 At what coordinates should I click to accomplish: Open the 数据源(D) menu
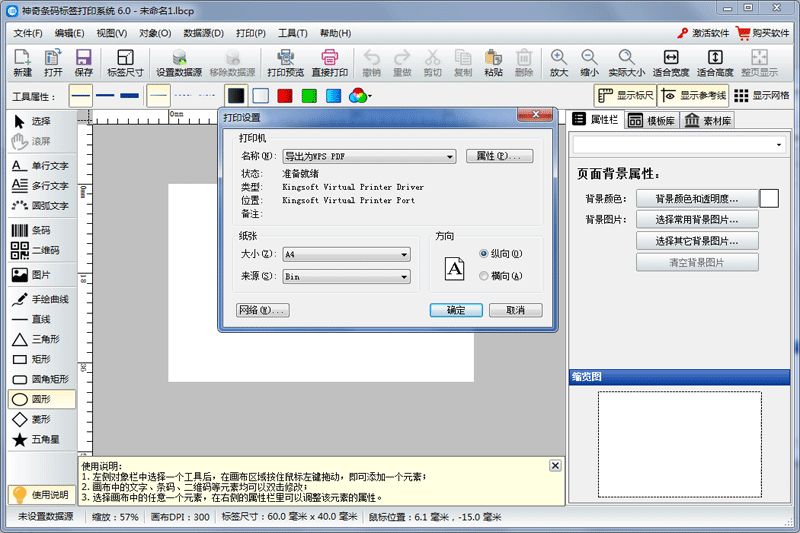click(204, 33)
